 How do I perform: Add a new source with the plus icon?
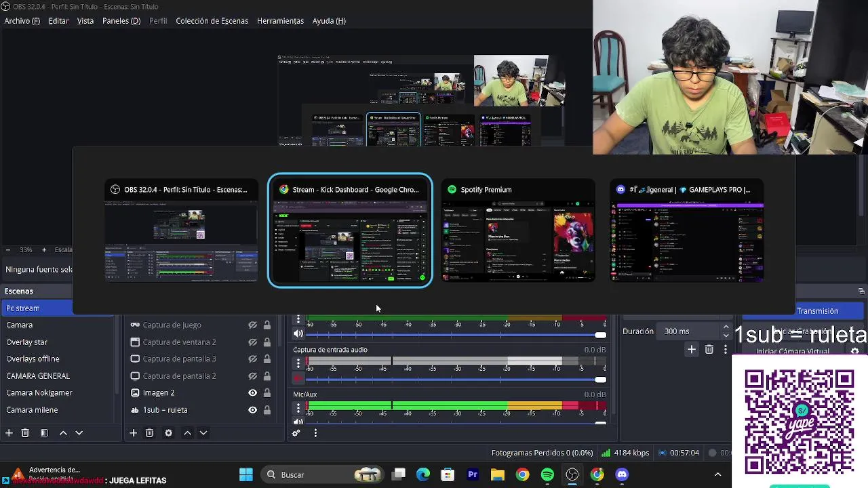[x=134, y=433]
